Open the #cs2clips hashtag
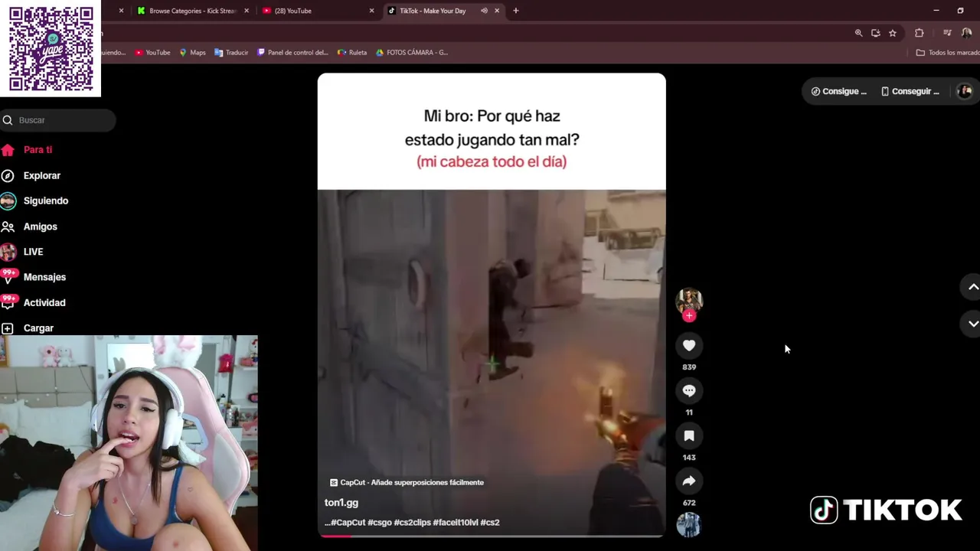980x551 pixels. tap(412, 523)
